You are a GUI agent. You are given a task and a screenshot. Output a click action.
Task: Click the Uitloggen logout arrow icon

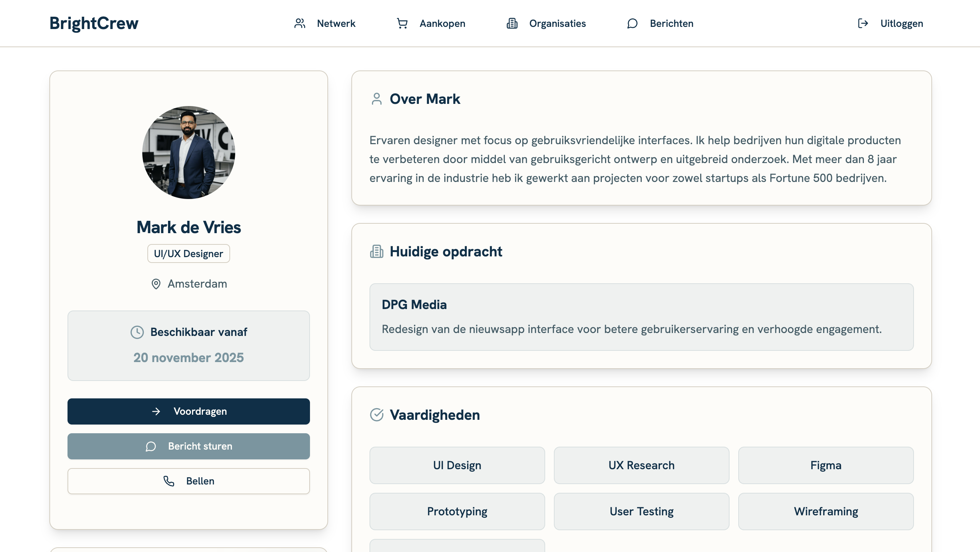pos(863,24)
